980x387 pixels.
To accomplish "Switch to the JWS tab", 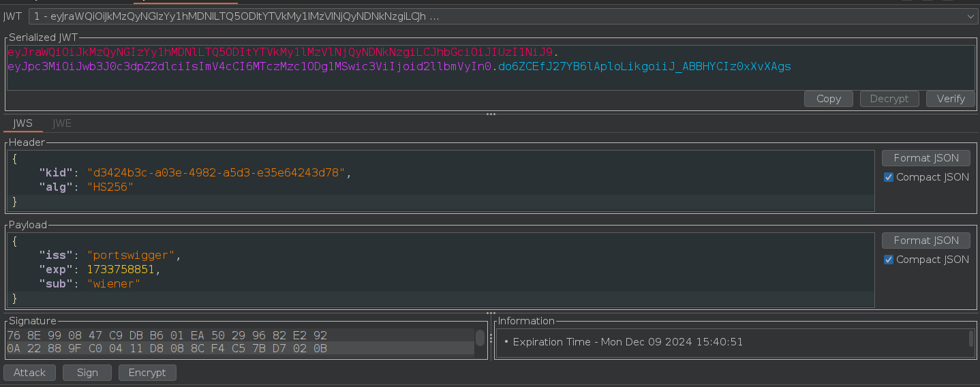I will [x=23, y=123].
